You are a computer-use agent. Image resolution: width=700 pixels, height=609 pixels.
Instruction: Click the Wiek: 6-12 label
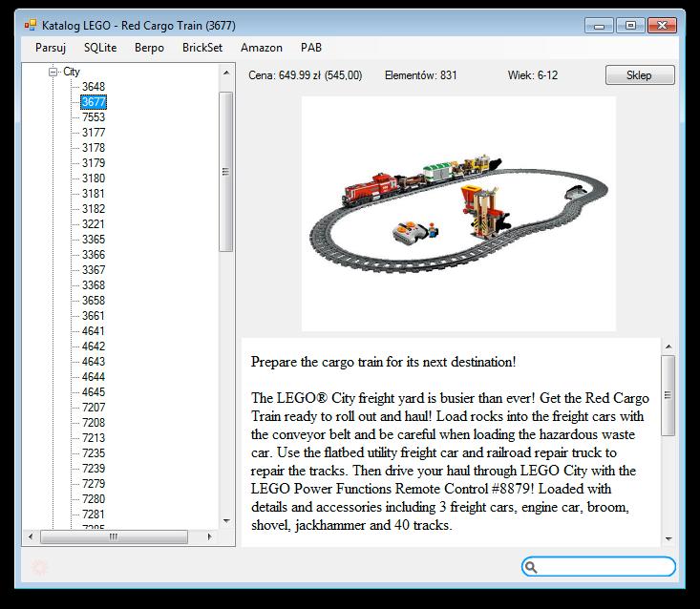(533, 75)
